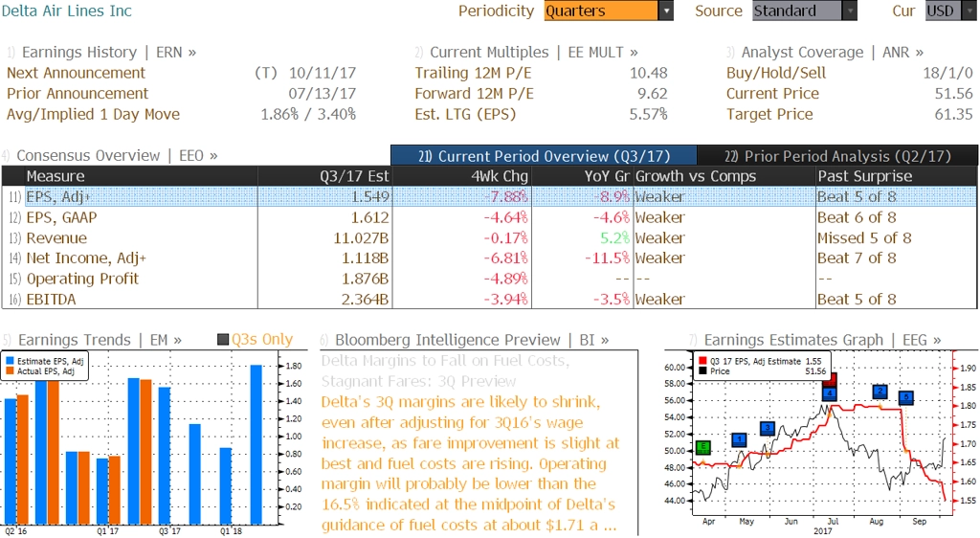Click blue marker 5 on estimates graph
Viewport: 980px width, 538px height.
[906, 397]
